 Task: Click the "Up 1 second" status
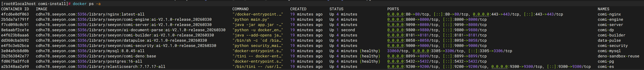point(342,30)
